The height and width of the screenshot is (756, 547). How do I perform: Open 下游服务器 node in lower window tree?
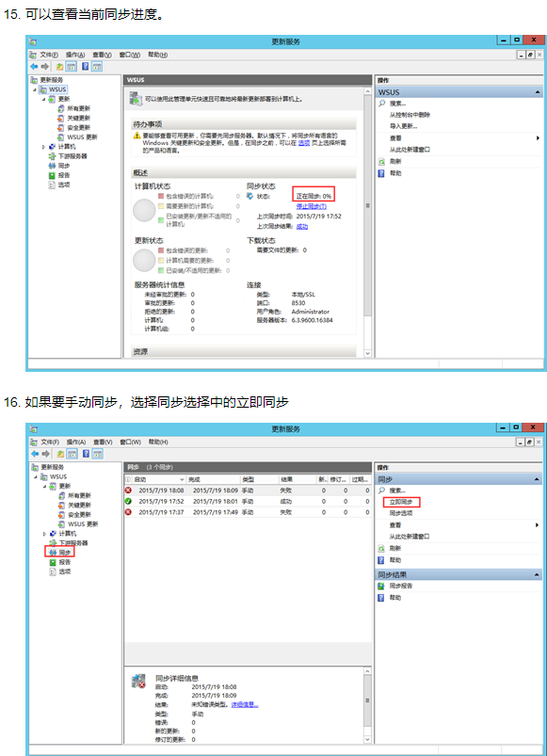(69, 543)
